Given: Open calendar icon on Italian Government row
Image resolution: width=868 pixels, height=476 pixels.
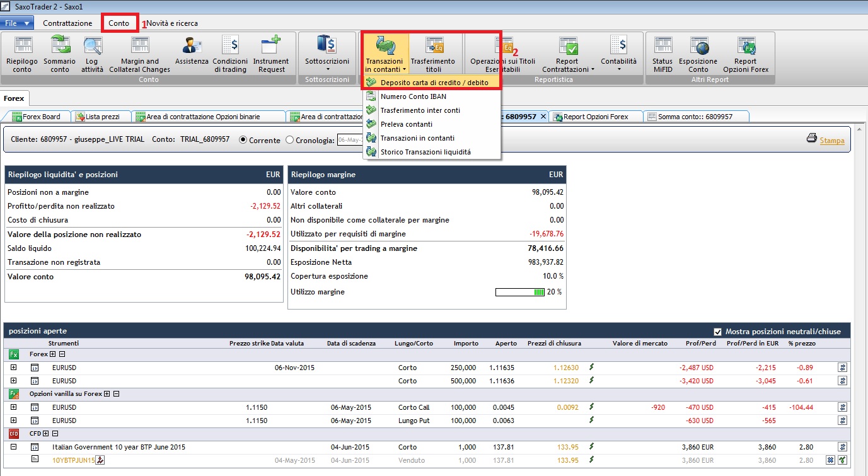Looking at the screenshot, I should click(x=35, y=447).
